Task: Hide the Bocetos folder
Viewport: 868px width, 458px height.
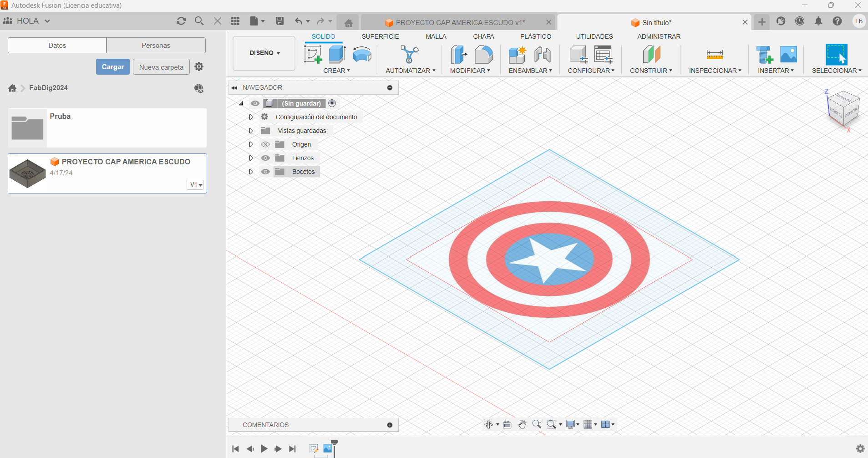Action: (x=265, y=172)
